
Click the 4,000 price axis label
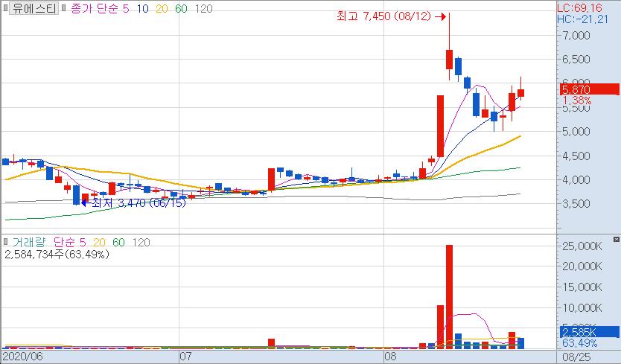576,179
